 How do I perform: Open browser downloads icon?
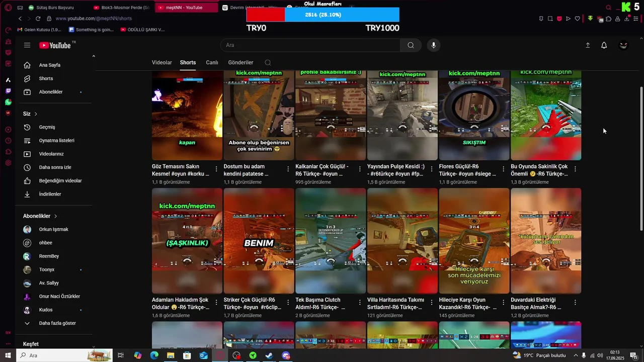627,19
